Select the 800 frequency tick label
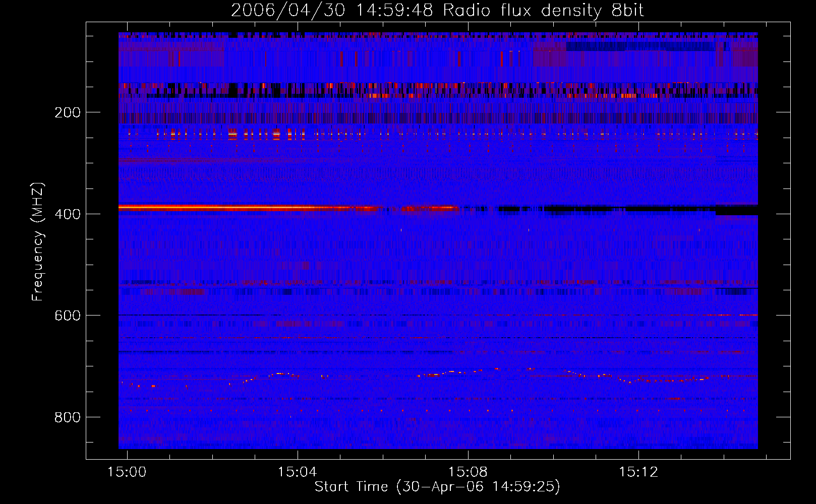Screen dimensions: 816x504 [x=68, y=417]
